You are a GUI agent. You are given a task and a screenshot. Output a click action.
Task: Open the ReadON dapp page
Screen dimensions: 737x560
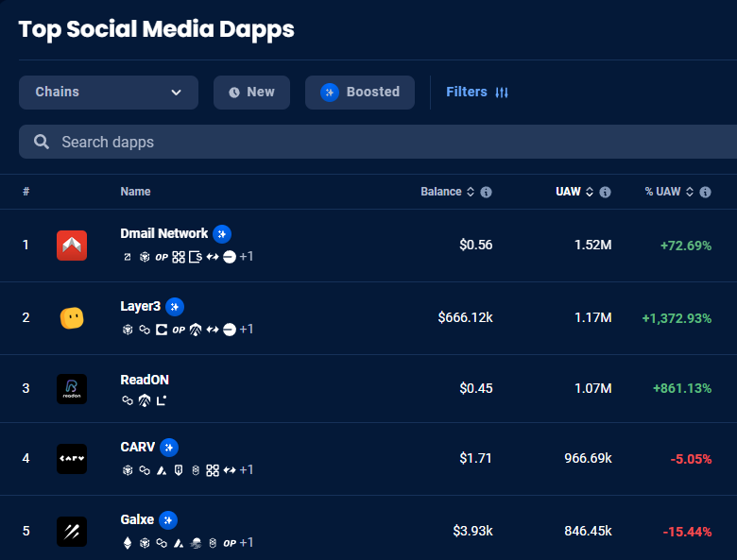coord(145,380)
